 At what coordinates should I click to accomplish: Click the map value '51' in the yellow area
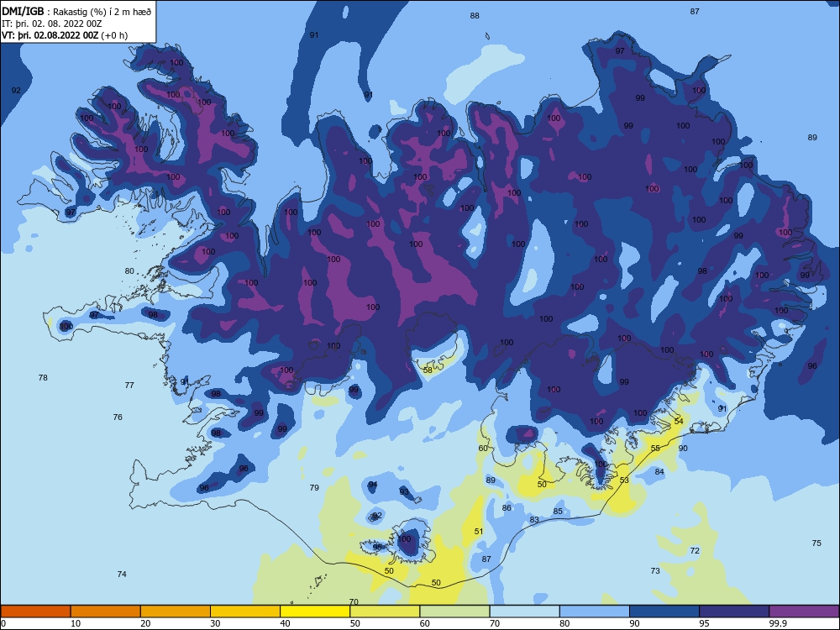479,532
